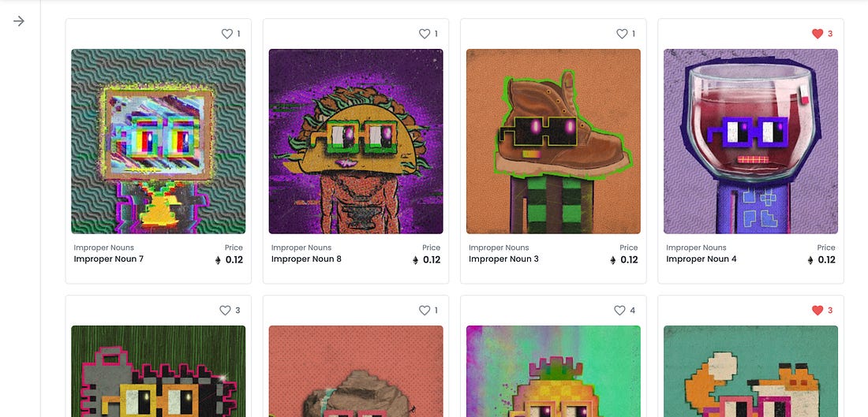The height and width of the screenshot is (417, 868).
Task: Expand the sidebar with the arrow icon
Action: pyautogui.click(x=19, y=21)
